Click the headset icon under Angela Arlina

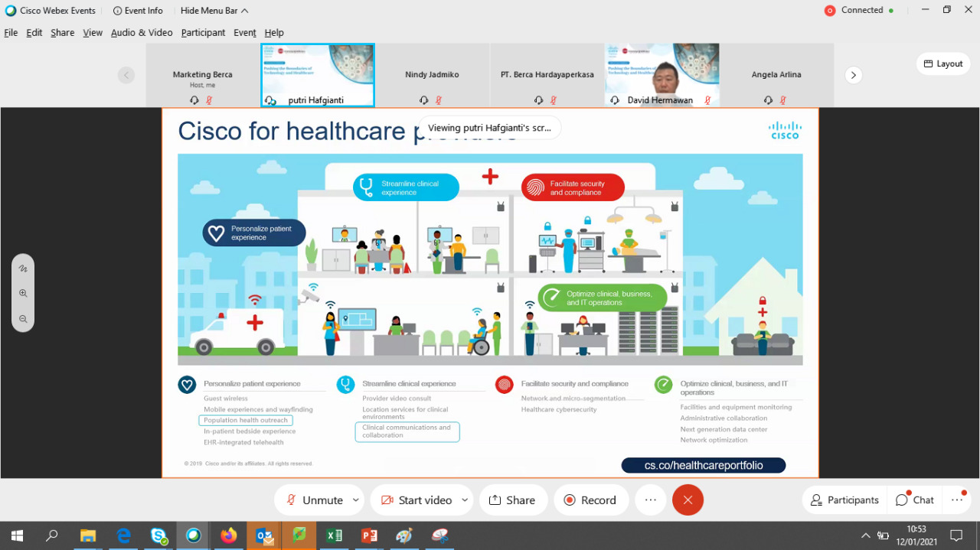point(768,100)
